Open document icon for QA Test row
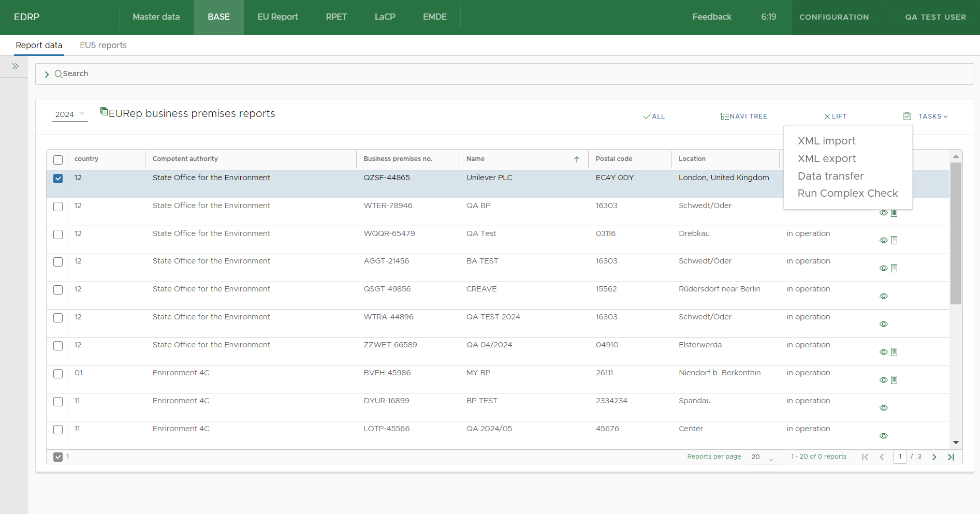The image size is (980, 514). click(894, 240)
